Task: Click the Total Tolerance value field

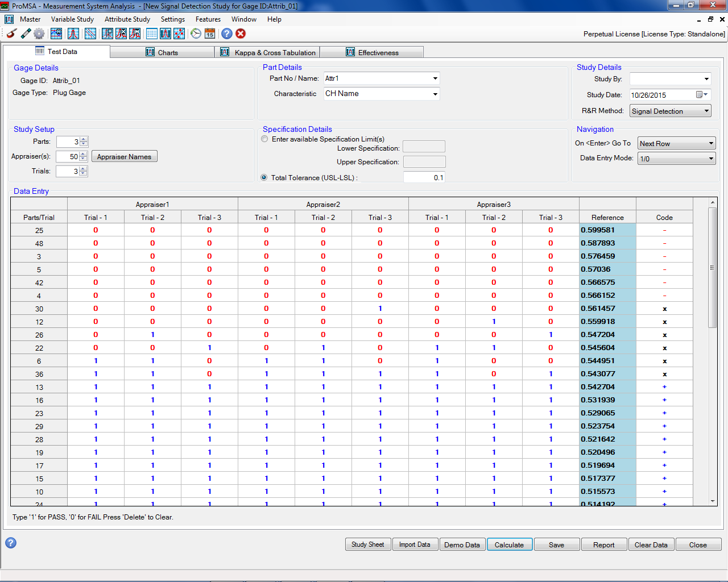Action: coord(424,177)
